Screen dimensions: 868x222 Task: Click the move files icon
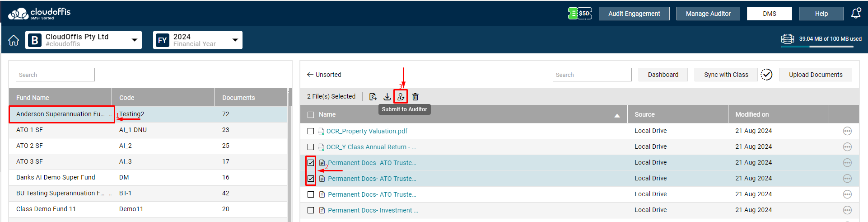[x=373, y=97]
